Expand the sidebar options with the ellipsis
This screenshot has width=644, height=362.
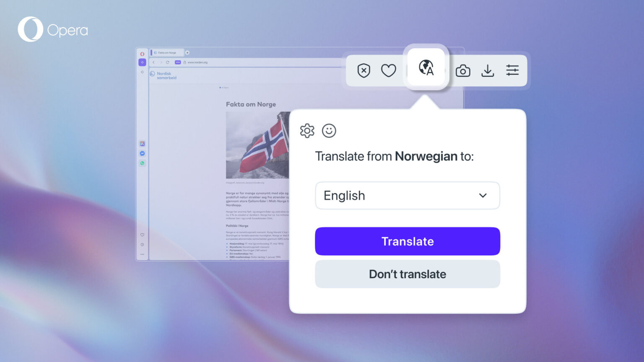pos(142,254)
